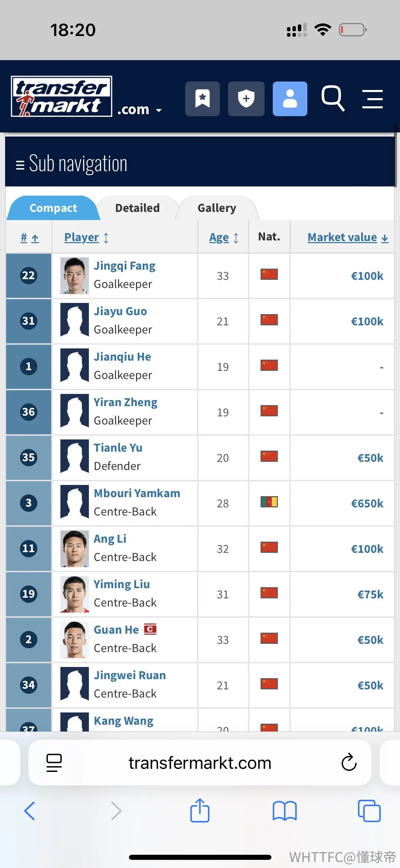This screenshot has height=868, width=400.
Task: Open Mbouri Yamkam player link
Action: [137, 493]
